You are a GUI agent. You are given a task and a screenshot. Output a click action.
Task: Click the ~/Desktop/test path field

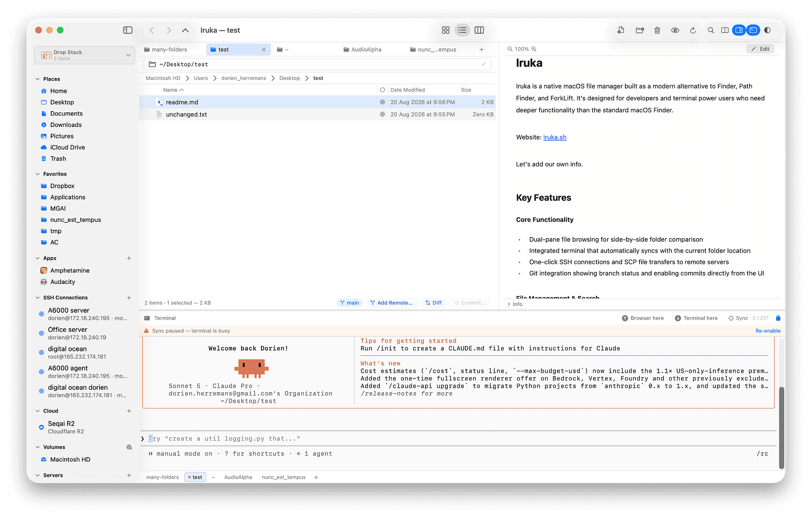click(317, 64)
